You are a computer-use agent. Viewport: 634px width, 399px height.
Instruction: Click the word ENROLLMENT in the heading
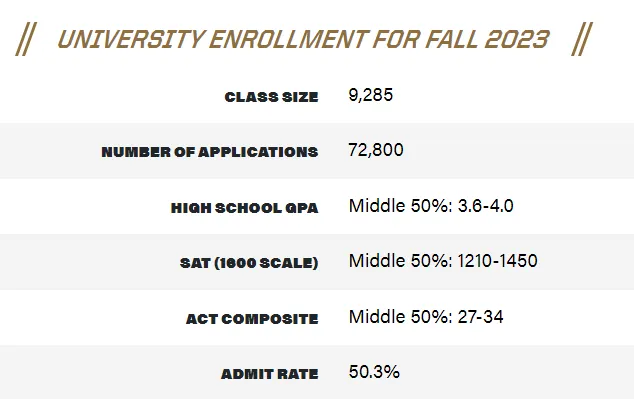(287, 39)
